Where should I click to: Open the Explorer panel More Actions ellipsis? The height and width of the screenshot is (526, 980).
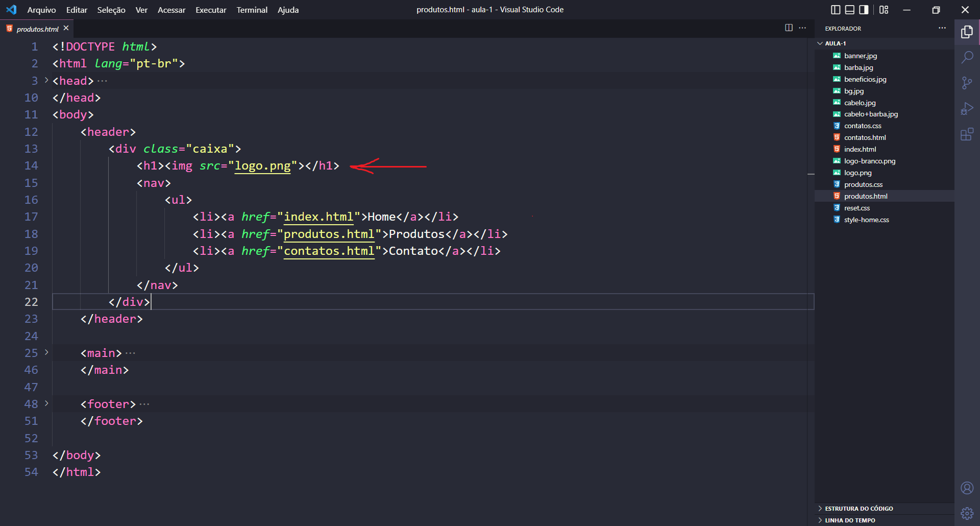pyautogui.click(x=942, y=28)
